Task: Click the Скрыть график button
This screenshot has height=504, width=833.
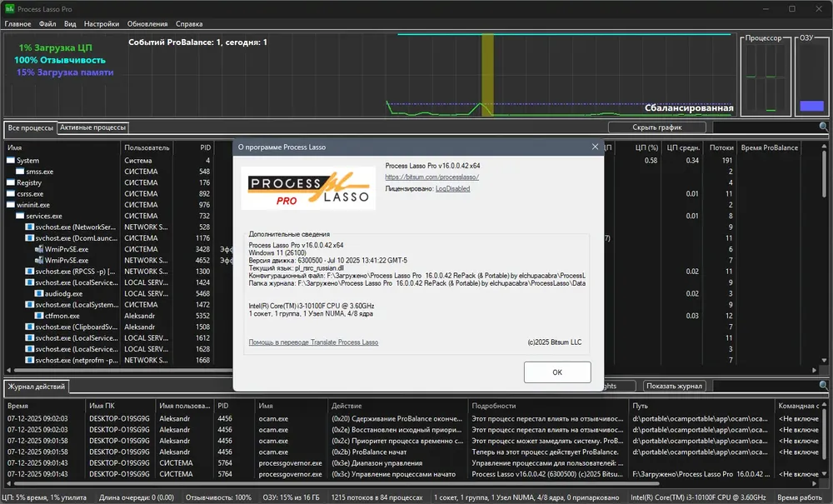Action: (x=656, y=127)
